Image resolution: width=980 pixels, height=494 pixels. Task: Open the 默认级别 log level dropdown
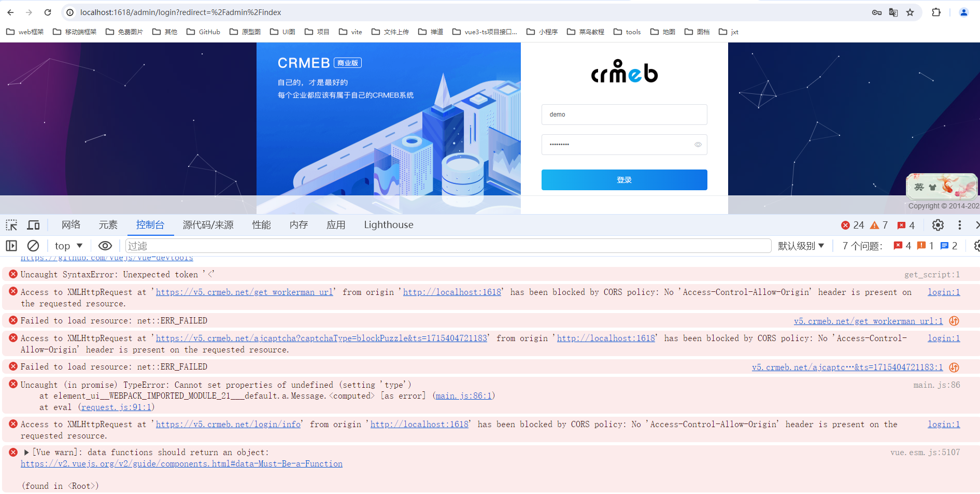click(x=801, y=246)
